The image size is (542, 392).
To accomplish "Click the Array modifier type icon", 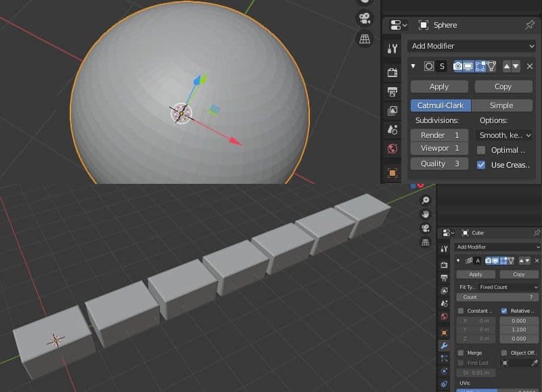I will 469,261.
